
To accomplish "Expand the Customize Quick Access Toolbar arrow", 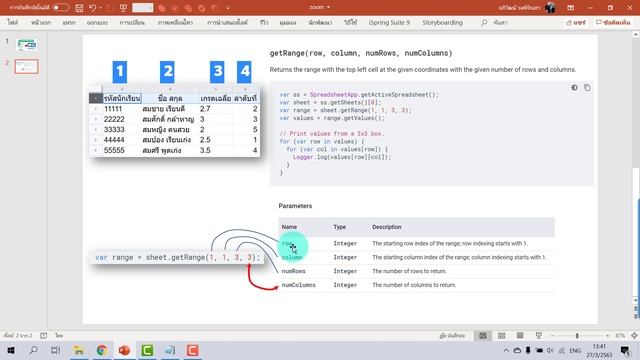I will coord(228,8).
